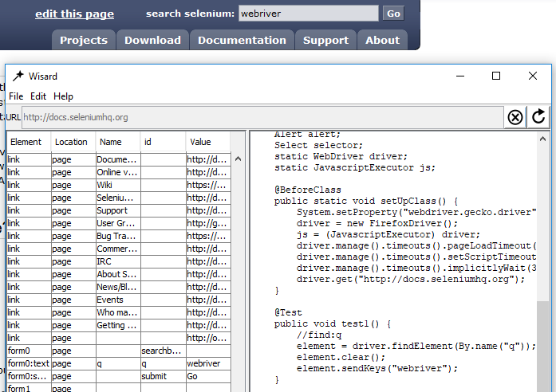This screenshot has height=392, width=556.
Task: Switch to the Support tab on Selenium page
Action: point(325,40)
